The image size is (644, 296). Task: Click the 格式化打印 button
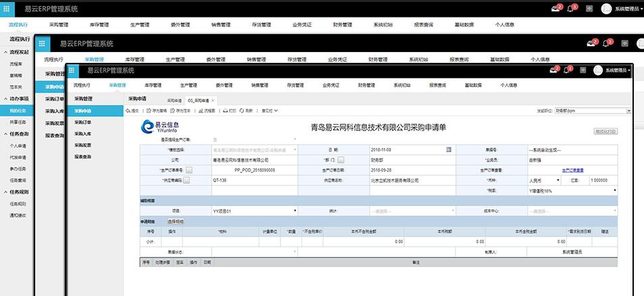605,131
